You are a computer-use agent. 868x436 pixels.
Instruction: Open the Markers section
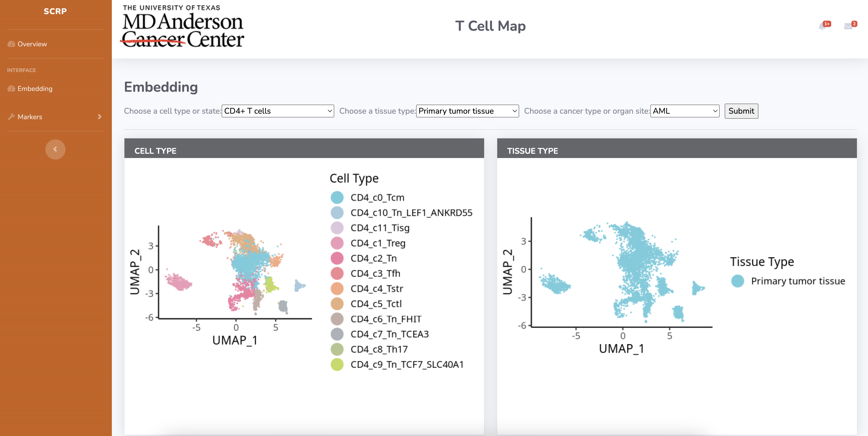[x=30, y=117]
